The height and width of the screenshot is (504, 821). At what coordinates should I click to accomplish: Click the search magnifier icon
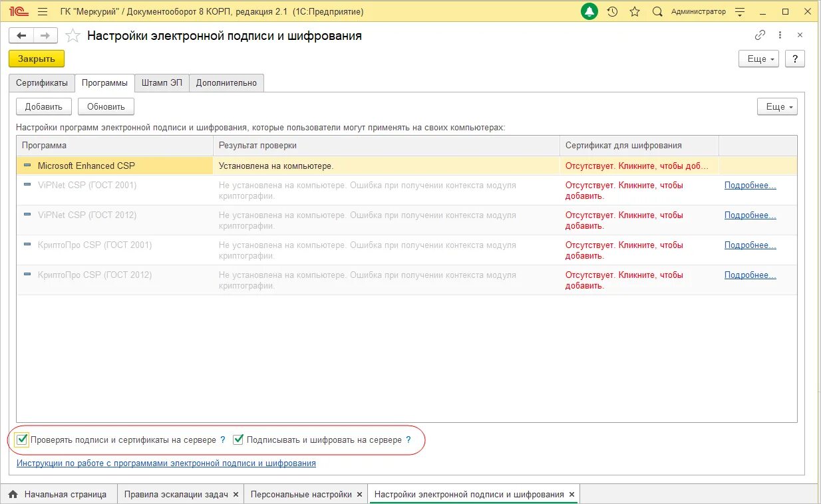pos(657,12)
